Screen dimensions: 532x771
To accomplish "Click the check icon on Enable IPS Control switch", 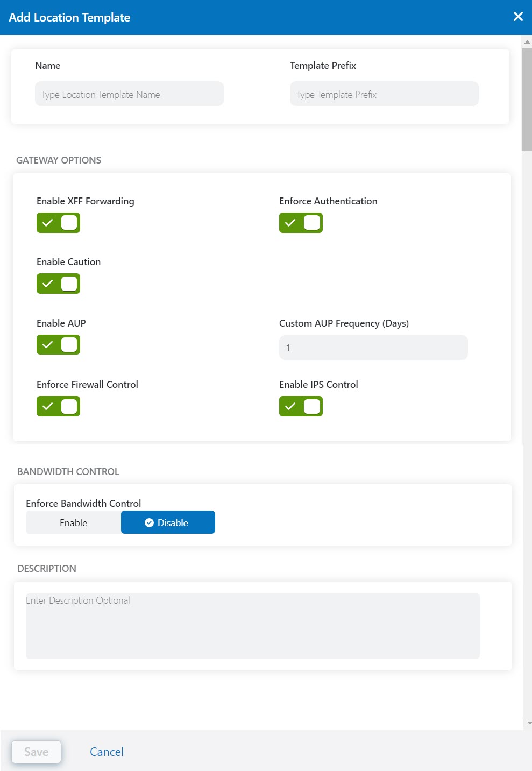I will (x=290, y=406).
